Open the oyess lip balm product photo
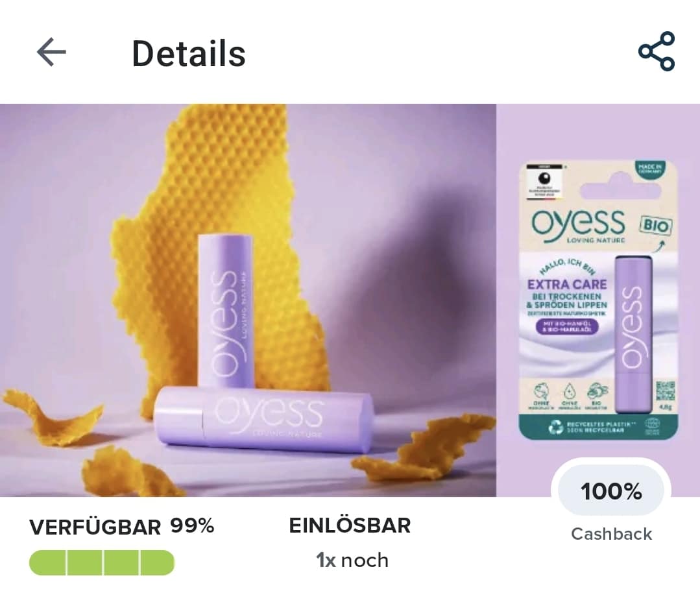The height and width of the screenshot is (615, 700). tap(248, 300)
